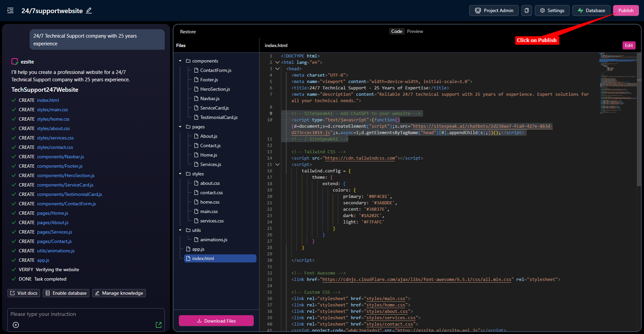Open styles/home.css link in chat log
Screen dimensions: 644x334
tap(53, 119)
